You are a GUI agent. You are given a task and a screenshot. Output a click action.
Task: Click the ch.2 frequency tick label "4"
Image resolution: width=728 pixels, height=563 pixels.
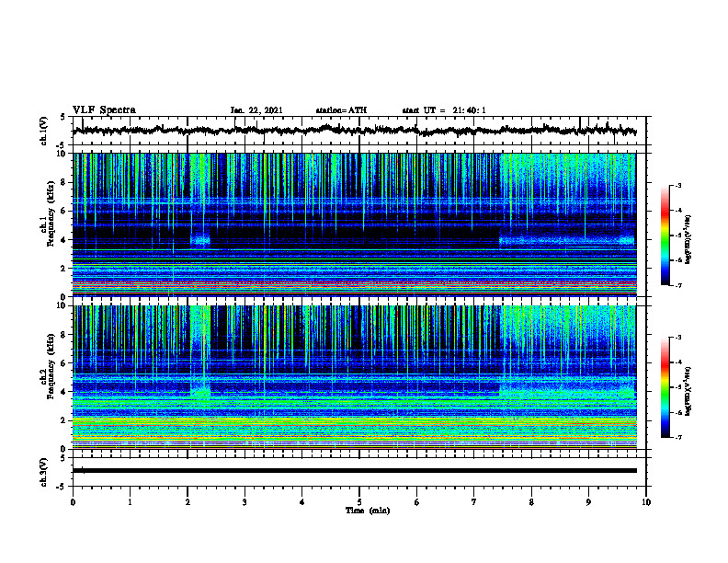pos(64,392)
